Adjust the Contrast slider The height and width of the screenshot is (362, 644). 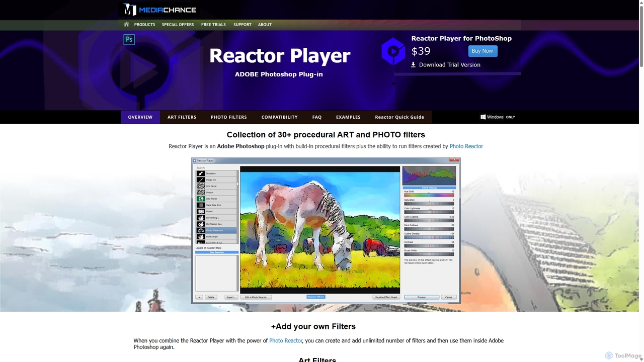point(429,246)
